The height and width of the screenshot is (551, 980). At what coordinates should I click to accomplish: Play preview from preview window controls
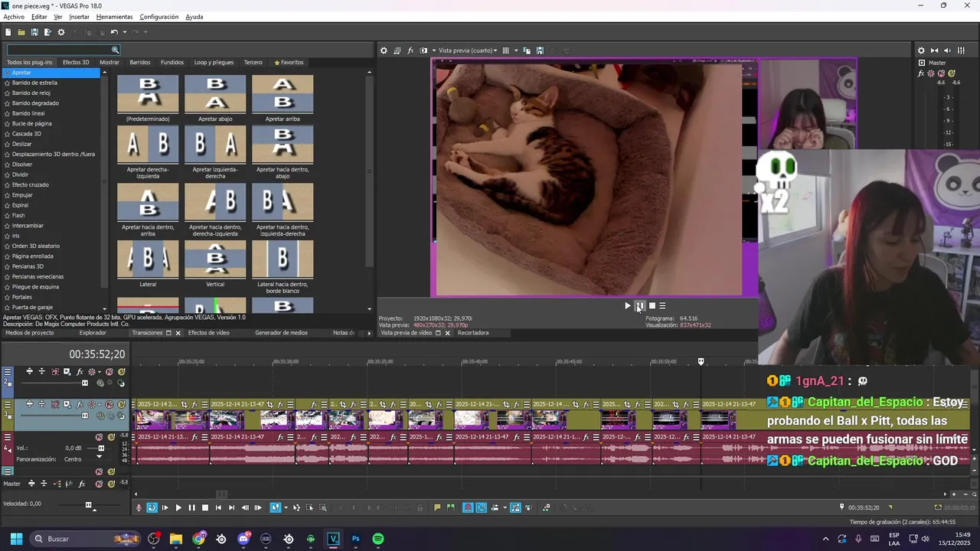(628, 306)
